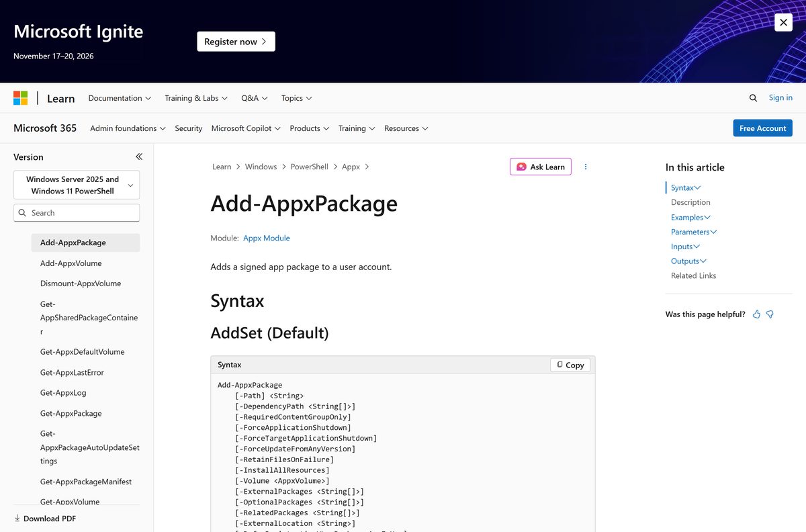
Task: Expand the Resources dropdown
Action: pyautogui.click(x=406, y=128)
